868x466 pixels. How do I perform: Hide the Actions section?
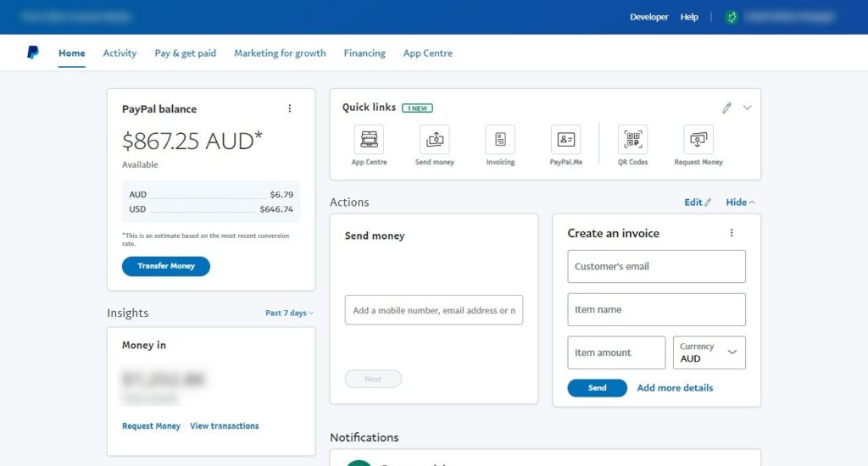click(x=740, y=202)
